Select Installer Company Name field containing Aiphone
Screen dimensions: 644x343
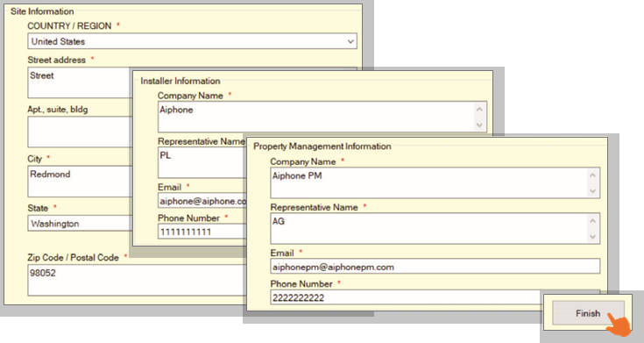point(322,117)
